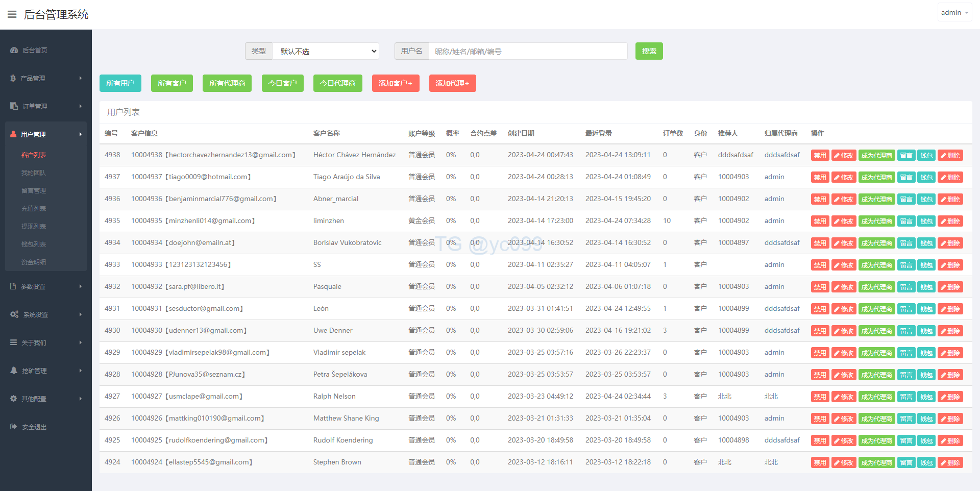The height and width of the screenshot is (491, 980).
Task: Click the user icon beside 用户管理
Action: pos(13,134)
